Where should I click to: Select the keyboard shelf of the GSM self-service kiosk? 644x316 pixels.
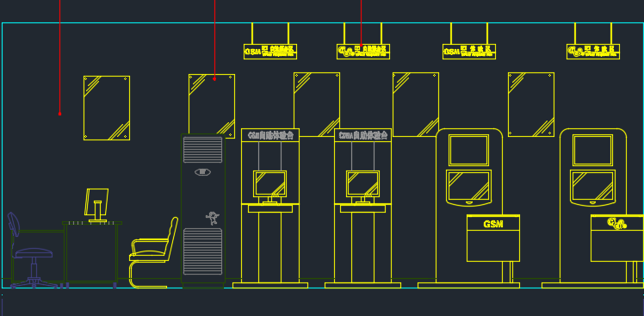pyautogui.click(x=270, y=208)
